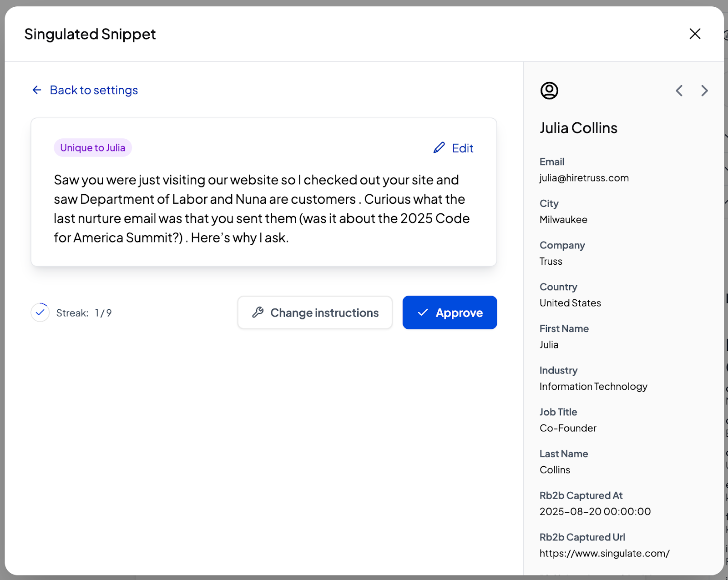Click the streak progress check circle
Image resolution: width=728 pixels, height=580 pixels.
[x=40, y=313]
